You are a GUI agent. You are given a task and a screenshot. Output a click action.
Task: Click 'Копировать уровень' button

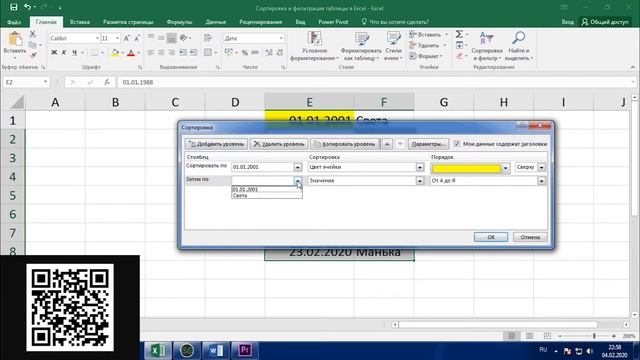(345, 144)
